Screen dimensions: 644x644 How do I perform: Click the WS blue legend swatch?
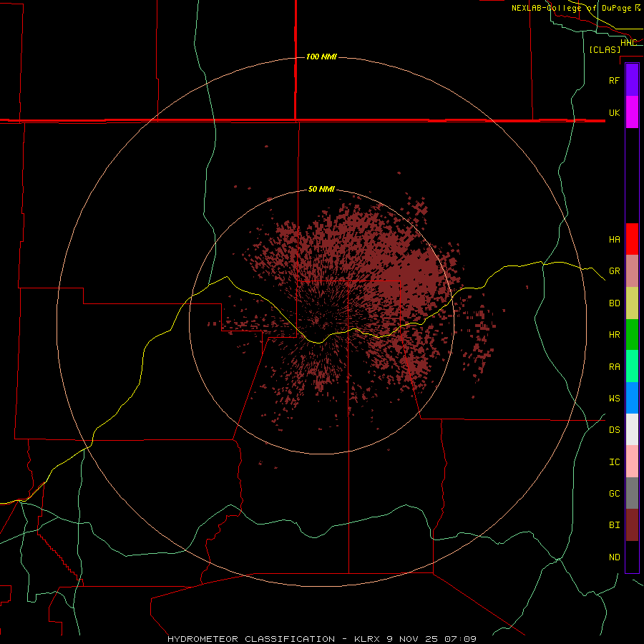tap(632, 398)
